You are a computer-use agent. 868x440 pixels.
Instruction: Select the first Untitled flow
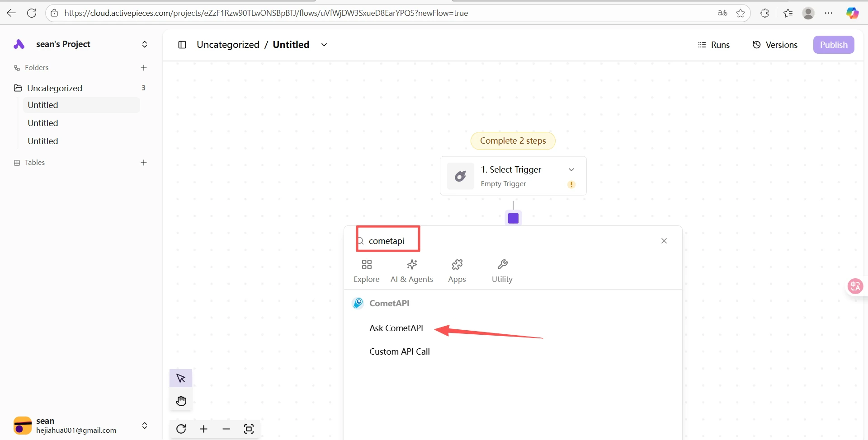click(81, 105)
